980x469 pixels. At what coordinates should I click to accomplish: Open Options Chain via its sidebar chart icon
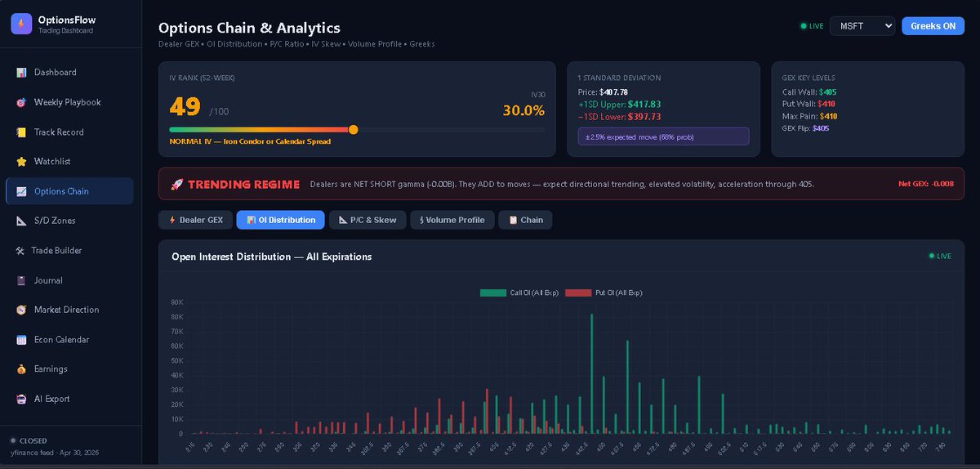(21, 191)
